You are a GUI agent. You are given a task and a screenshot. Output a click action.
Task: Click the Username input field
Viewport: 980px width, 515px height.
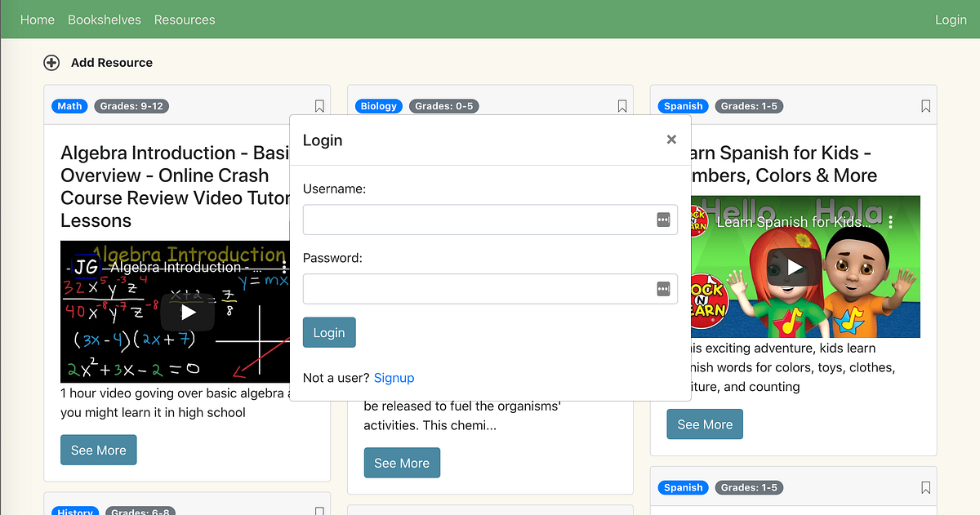coord(482,219)
